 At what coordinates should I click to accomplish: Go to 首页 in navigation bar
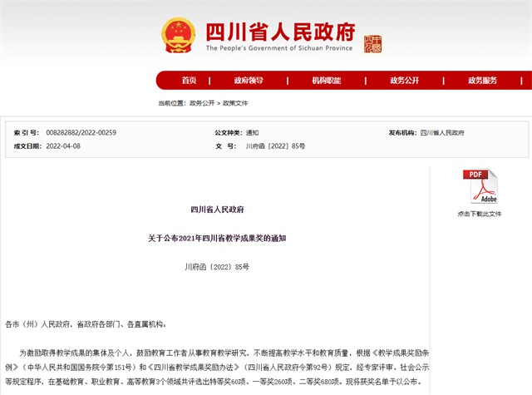coord(189,81)
